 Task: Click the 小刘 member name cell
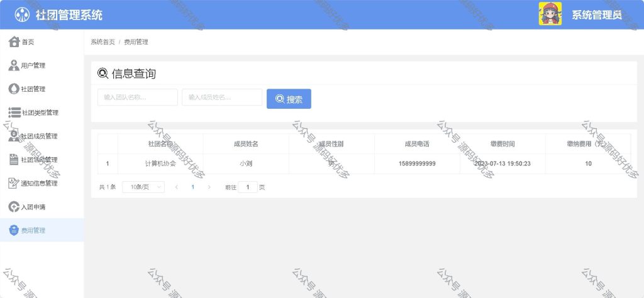coord(246,163)
